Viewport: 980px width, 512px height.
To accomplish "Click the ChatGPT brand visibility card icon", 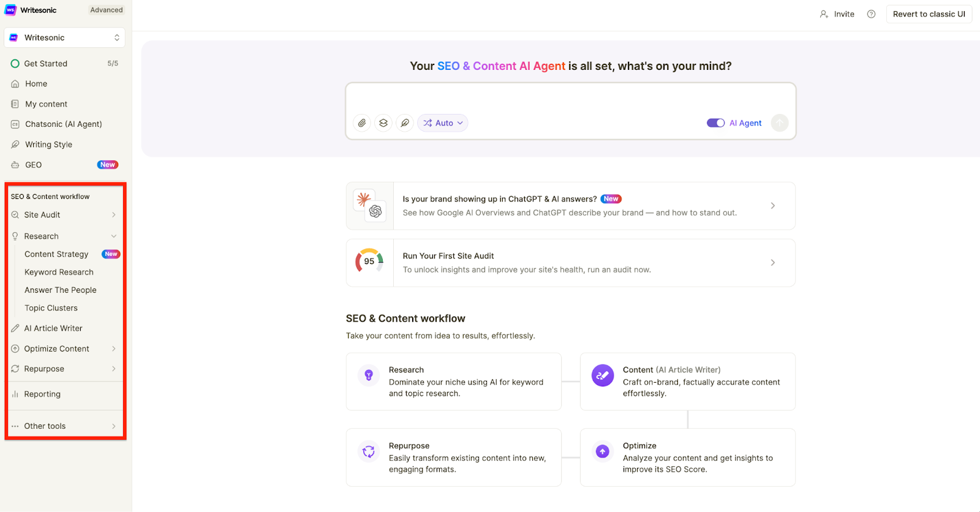I will pyautogui.click(x=370, y=206).
